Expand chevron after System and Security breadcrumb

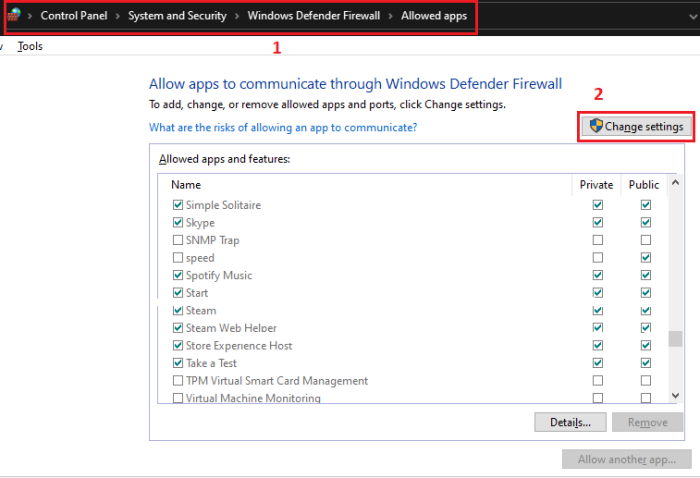click(x=237, y=16)
